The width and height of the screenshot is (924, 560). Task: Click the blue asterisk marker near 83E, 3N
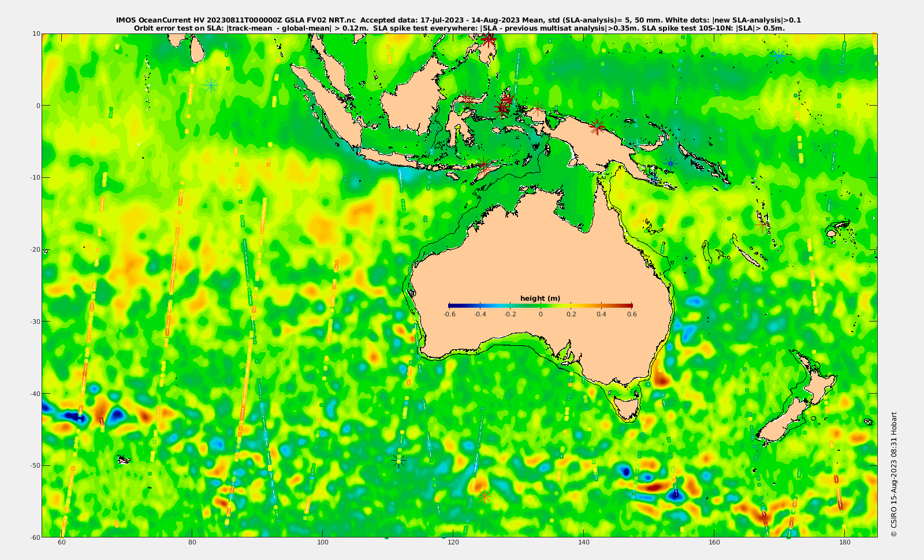click(211, 85)
